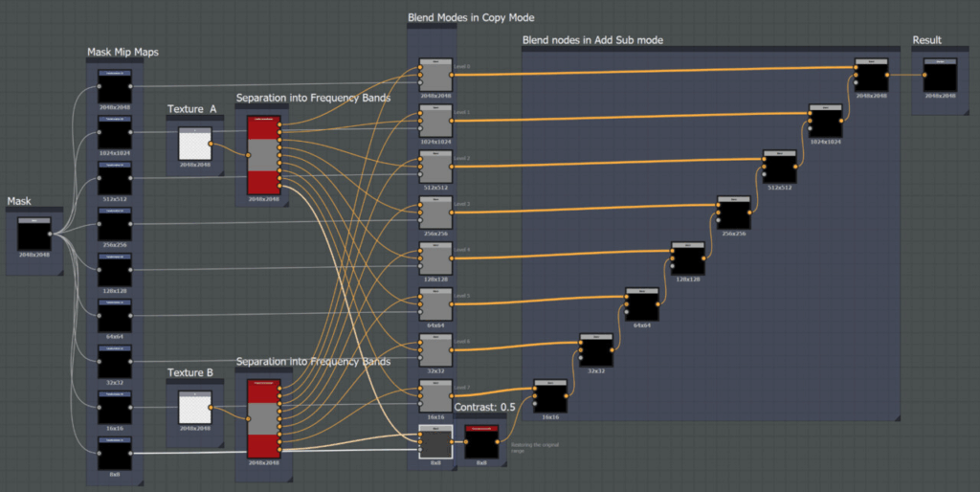Select the 256x256 node in Mask Mip Maps

[115, 224]
